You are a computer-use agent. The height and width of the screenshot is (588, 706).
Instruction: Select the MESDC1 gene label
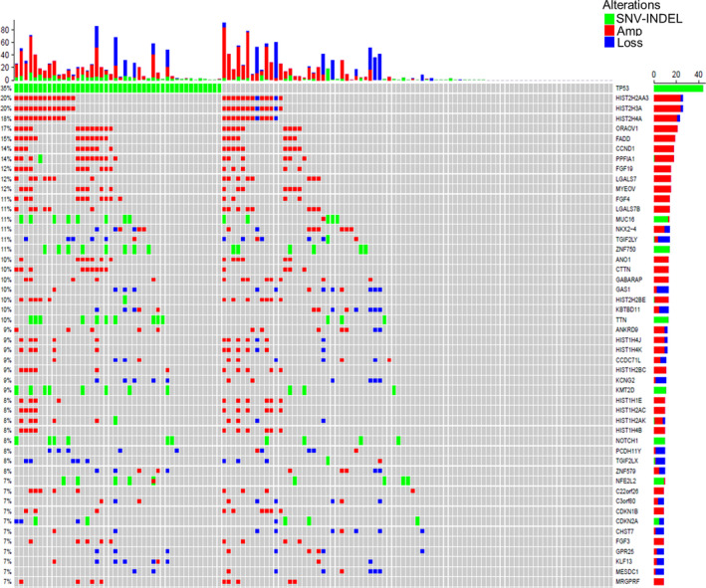pyautogui.click(x=626, y=572)
